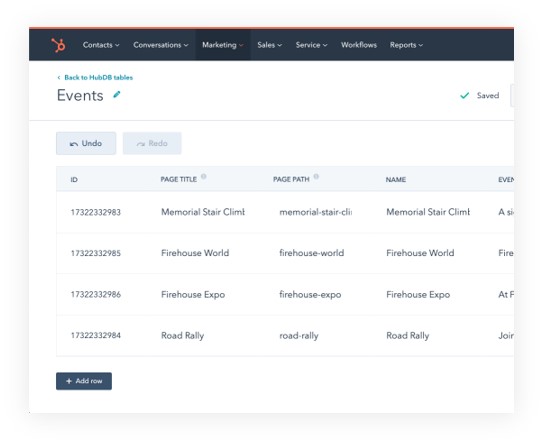Edit Memorial Stair Climb page title cell
The height and width of the screenshot is (444, 543).
tap(203, 212)
